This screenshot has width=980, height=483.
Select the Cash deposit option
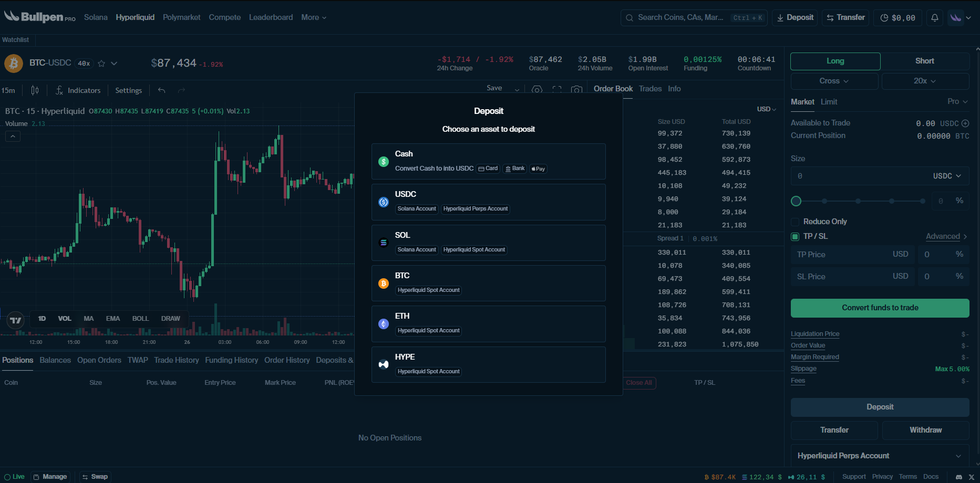click(488, 161)
